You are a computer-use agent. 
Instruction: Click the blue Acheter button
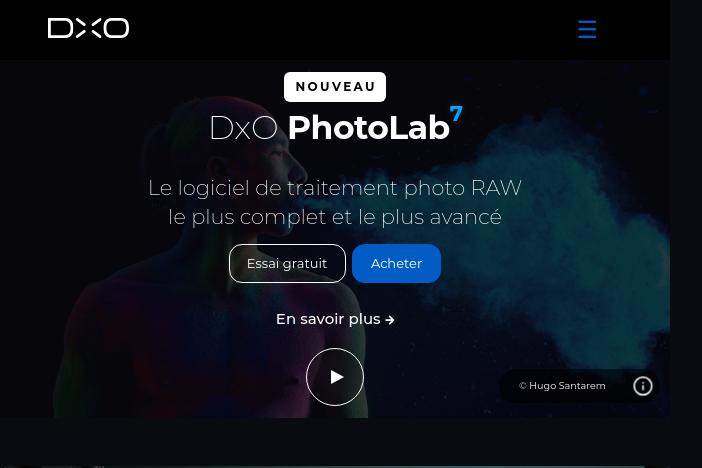point(396,263)
